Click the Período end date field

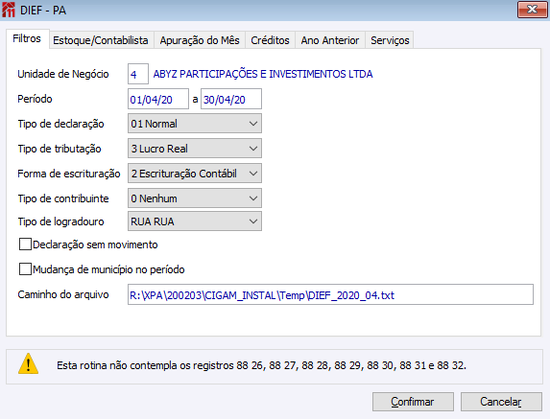click(x=231, y=99)
